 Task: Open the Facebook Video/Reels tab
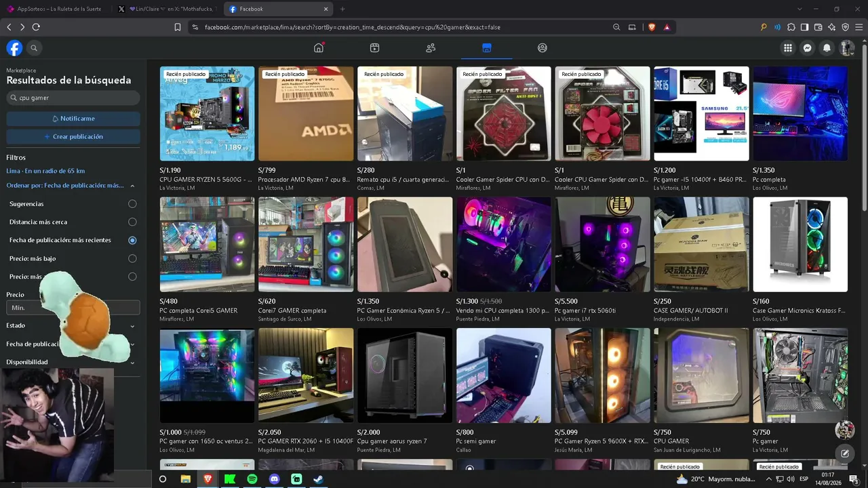[374, 48]
